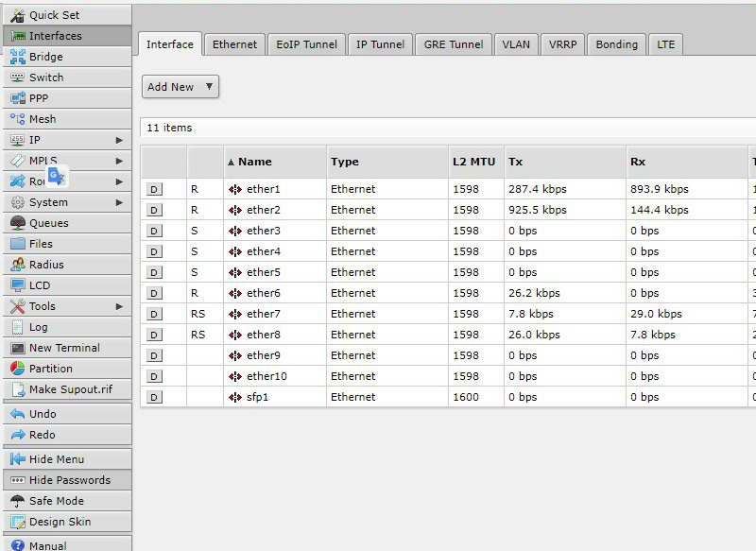The width and height of the screenshot is (756, 551).
Task: Click the Partition pie chart icon
Action: point(17,369)
